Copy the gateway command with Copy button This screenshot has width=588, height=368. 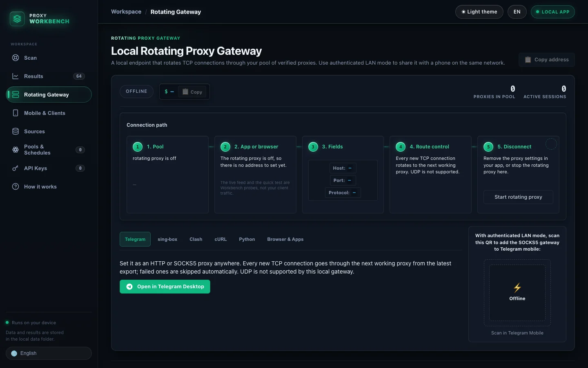[x=192, y=92]
